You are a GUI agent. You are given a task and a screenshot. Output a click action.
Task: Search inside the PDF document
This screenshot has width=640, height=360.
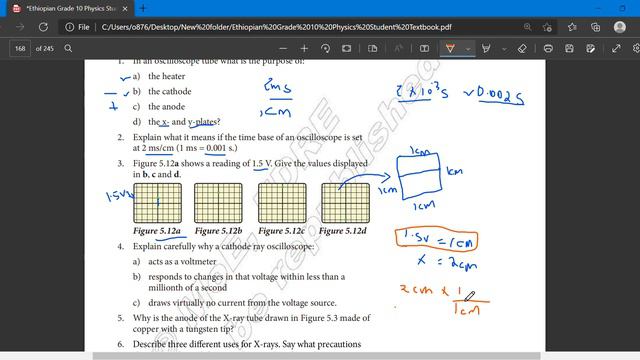click(68, 49)
